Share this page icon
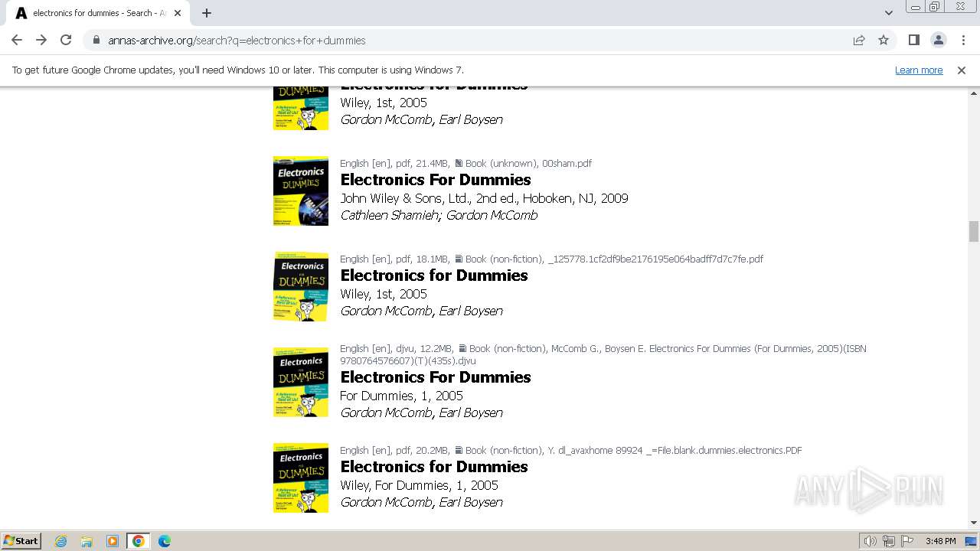Screen dimensions: 980x551 pos(859,40)
